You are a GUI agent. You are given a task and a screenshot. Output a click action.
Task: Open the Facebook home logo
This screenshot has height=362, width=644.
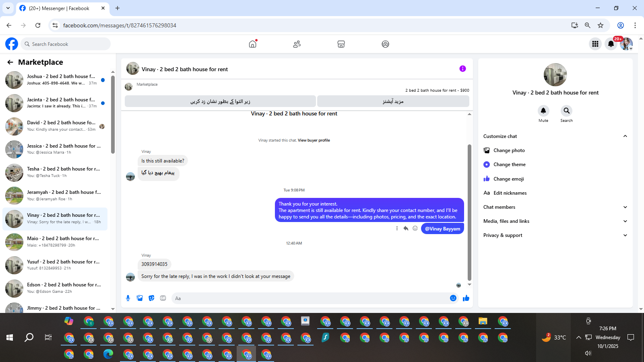(12, 44)
